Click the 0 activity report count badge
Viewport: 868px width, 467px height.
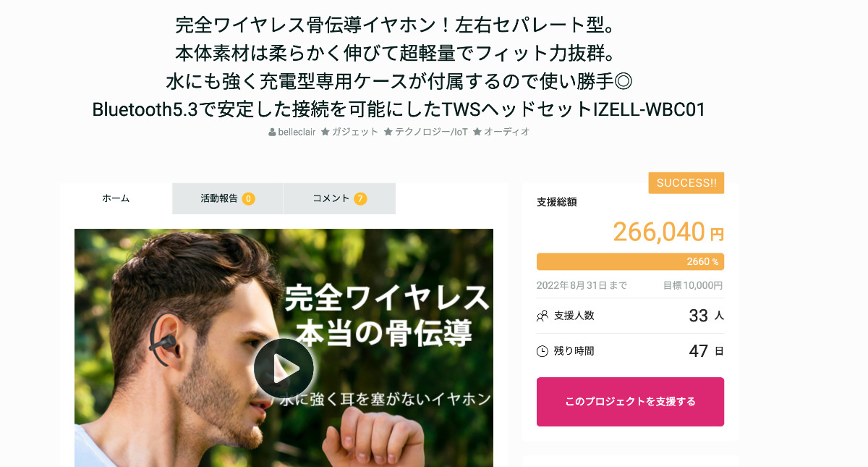248,198
